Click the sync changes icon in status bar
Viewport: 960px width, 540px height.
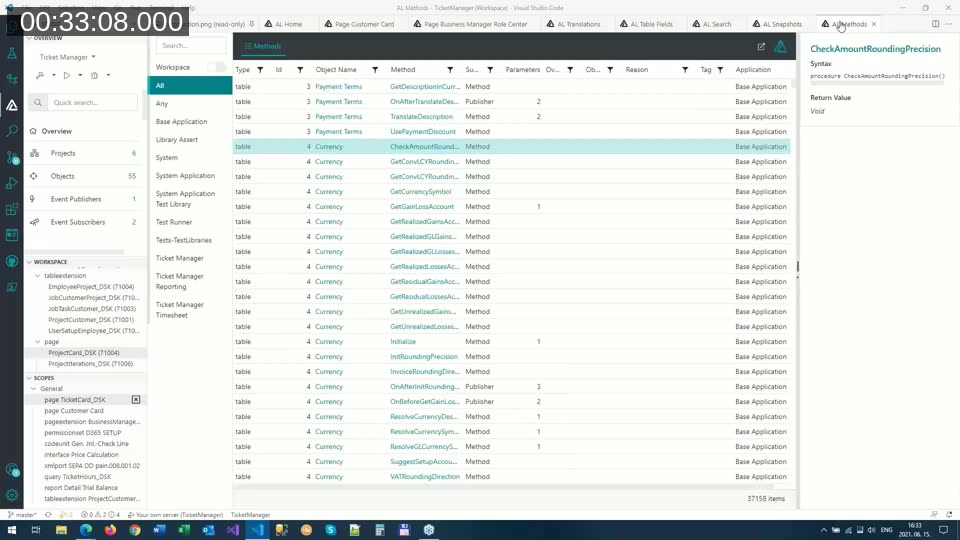(x=48, y=515)
